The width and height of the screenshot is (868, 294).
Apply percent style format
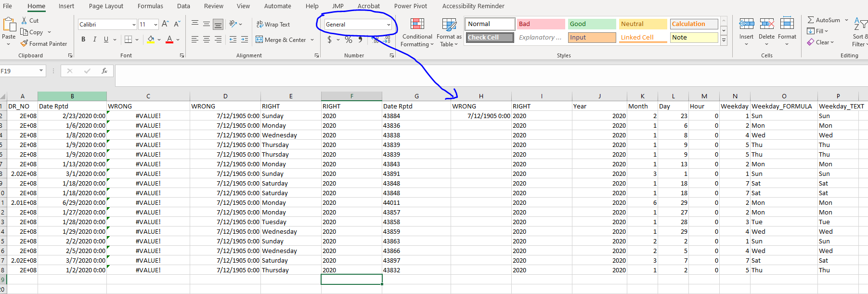(349, 40)
